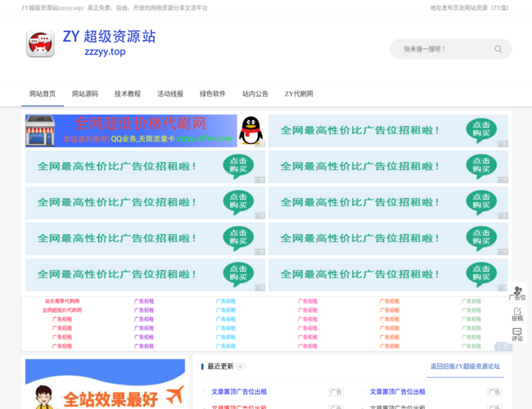Open the 广告位 sidebar icon
The width and height of the screenshot is (532, 409).
tap(517, 294)
